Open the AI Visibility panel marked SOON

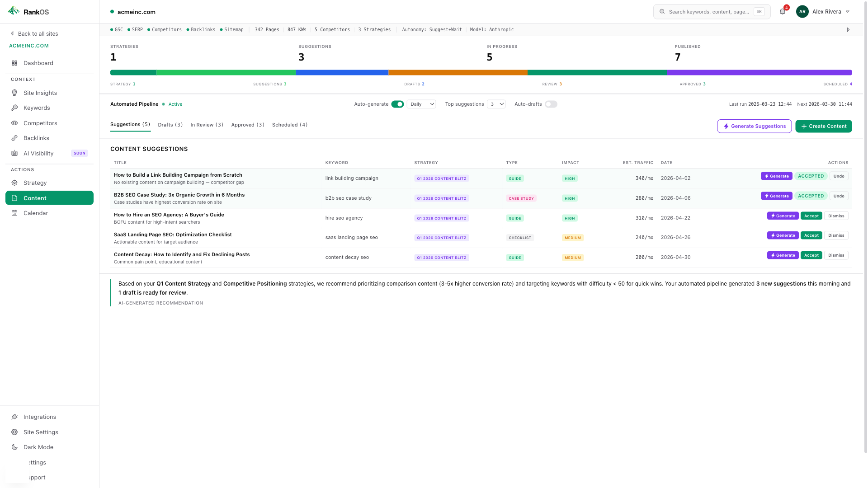point(38,153)
